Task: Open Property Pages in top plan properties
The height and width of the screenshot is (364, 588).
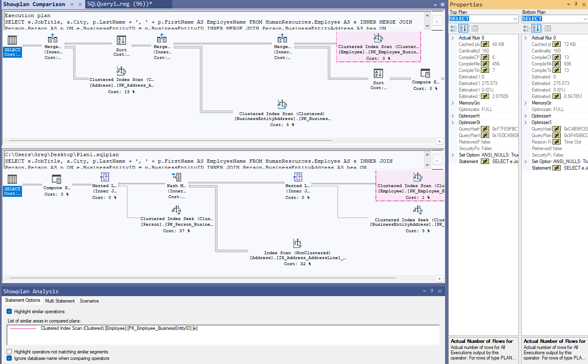Action: point(475,28)
